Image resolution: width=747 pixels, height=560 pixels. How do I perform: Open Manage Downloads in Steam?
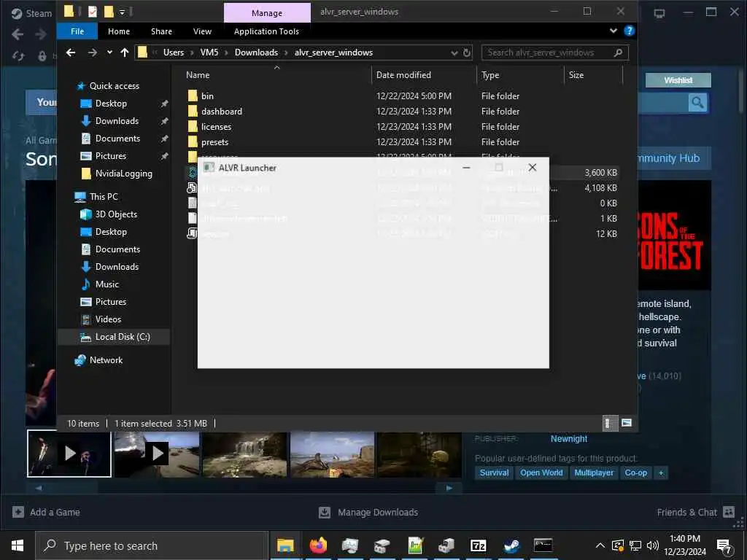click(x=368, y=513)
